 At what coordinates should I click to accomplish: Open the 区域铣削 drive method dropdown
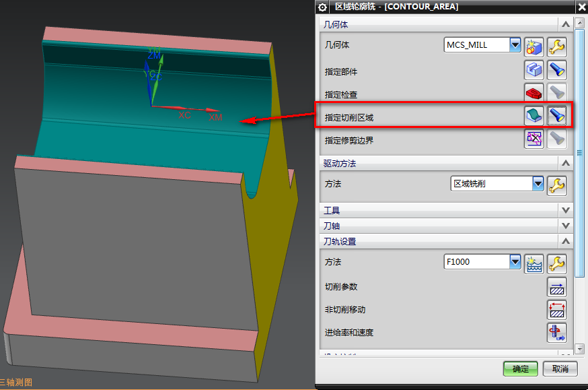(538, 183)
